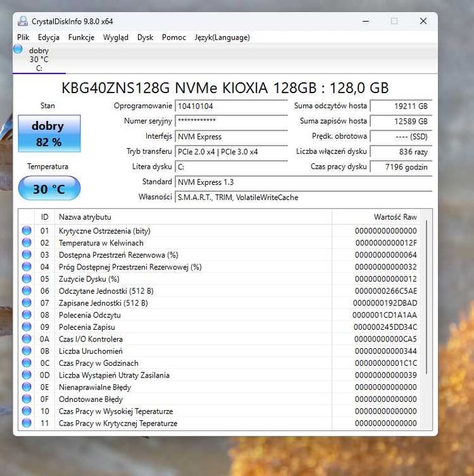Select attribute Krytyczne Ostrzeżenia (bity)
This screenshot has width=474, height=476.
coord(105,231)
